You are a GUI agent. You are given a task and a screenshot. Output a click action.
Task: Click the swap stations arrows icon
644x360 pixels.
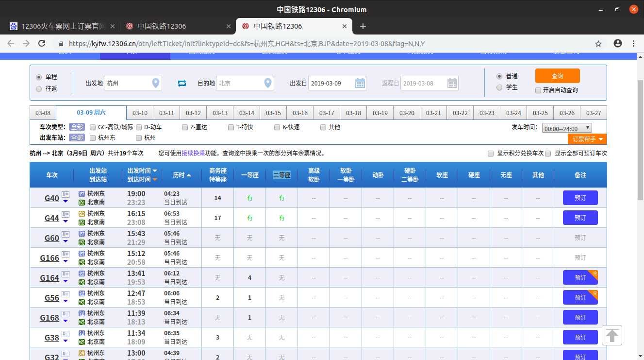coord(182,84)
